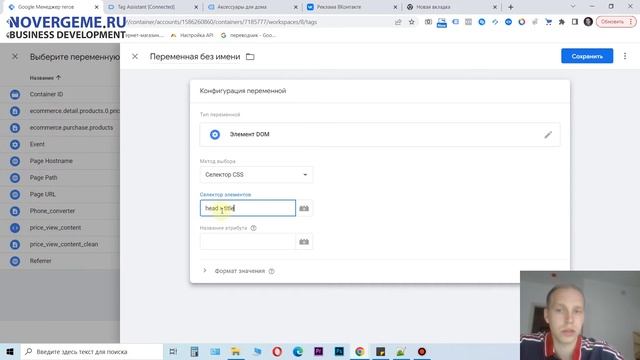Click the attribute name input field
The image size is (640, 360).
(248, 242)
